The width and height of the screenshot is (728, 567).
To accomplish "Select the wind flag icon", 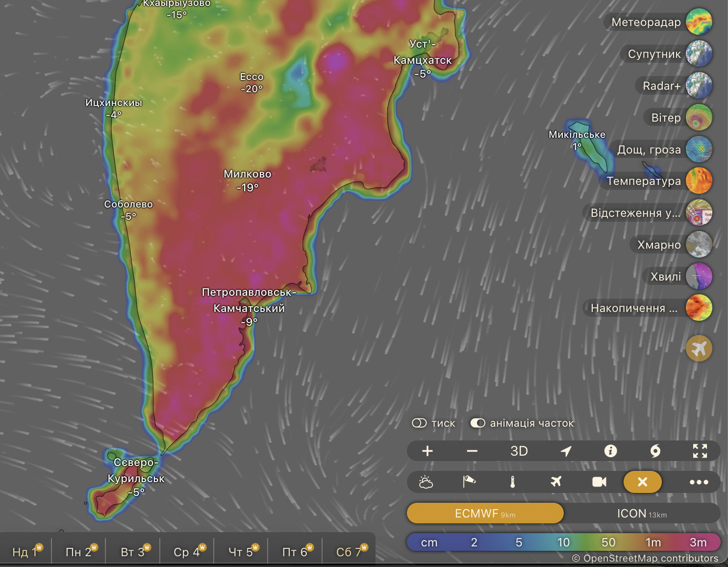I will pos(469,482).
